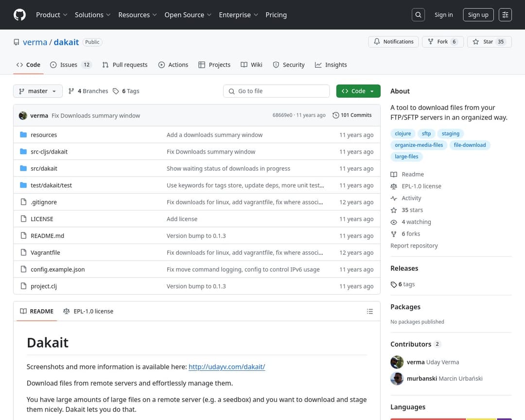
Task: Click the src-cljs/dakait folder icon
Action: tap(23, 151)
